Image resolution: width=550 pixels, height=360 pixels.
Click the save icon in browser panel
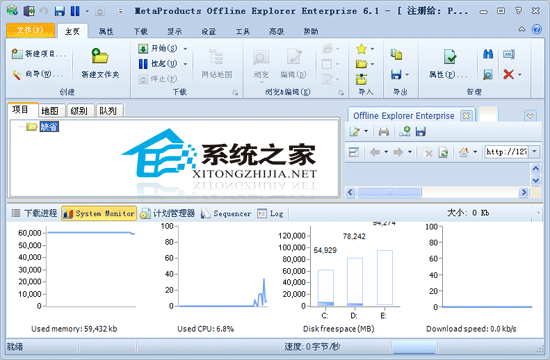[x=420, y=132]
